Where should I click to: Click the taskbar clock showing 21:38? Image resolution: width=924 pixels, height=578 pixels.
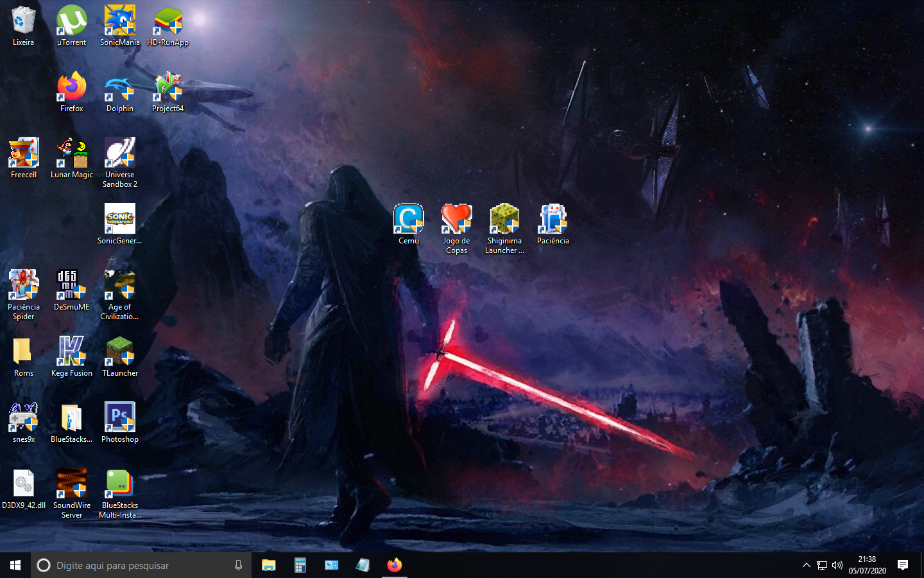click(x=867, y=565)
